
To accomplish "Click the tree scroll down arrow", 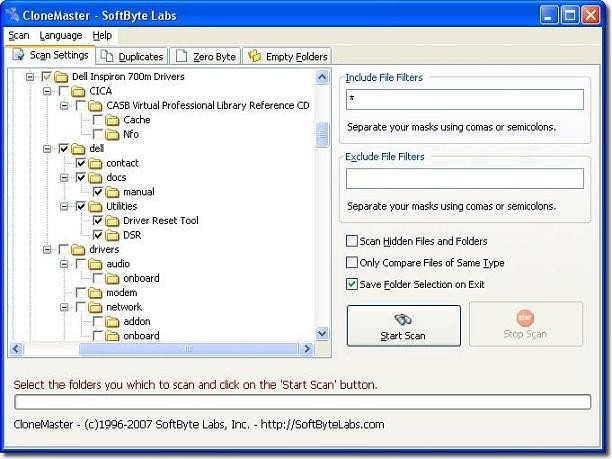I will [x=322, y=334].
